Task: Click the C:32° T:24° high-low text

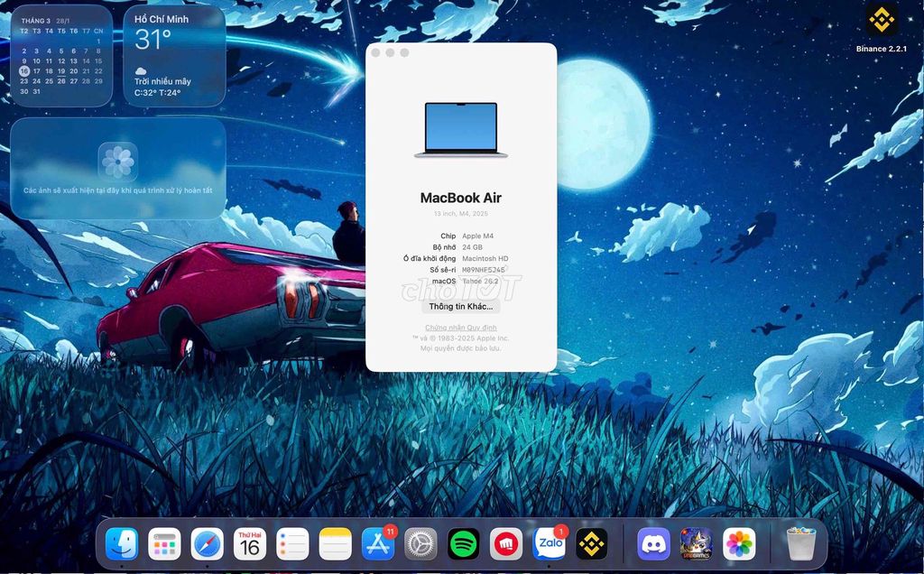Action: pos(157,93)
